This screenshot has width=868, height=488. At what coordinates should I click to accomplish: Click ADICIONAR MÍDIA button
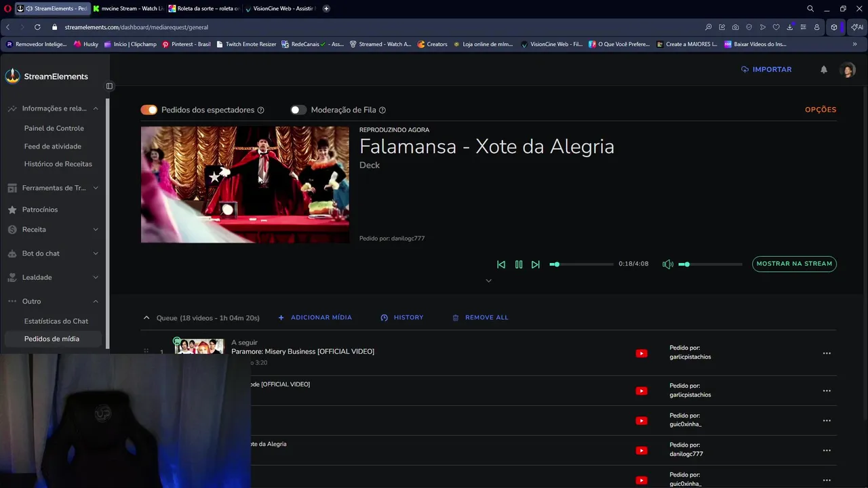[x=315, y=317]
